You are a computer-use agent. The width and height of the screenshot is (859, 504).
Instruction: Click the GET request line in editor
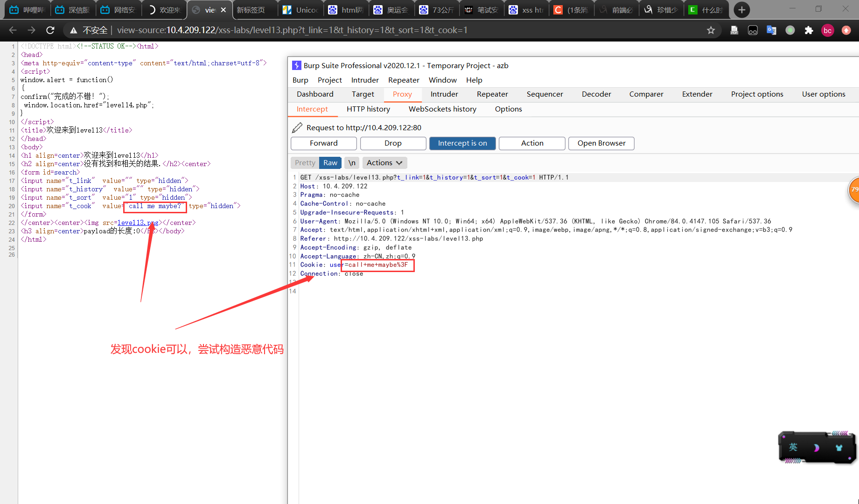tap(434, 177)
